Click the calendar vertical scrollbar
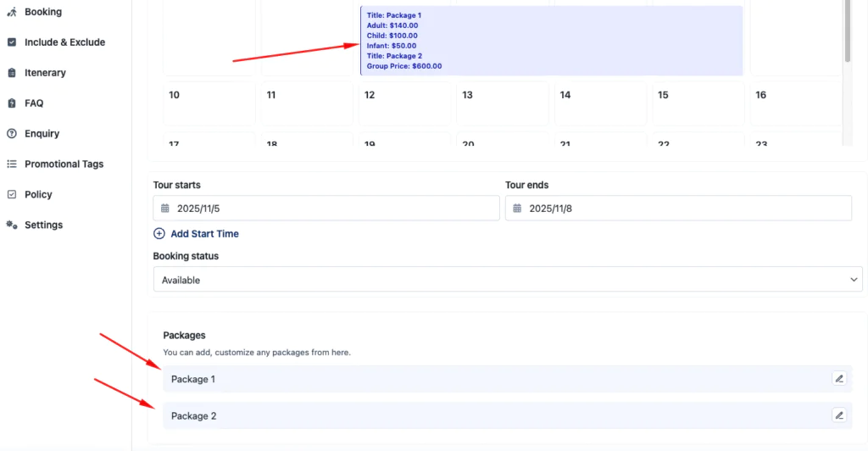 click(847, 31)
